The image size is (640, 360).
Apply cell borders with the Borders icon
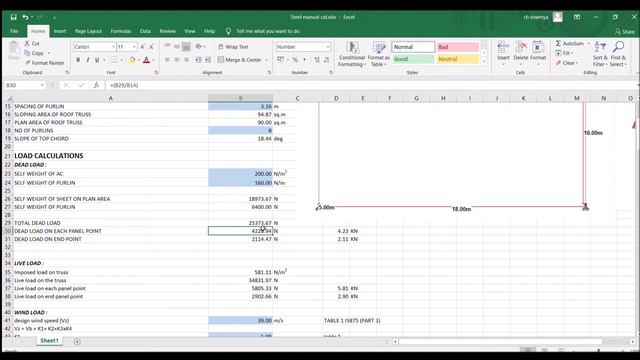[x=114, y=60]
